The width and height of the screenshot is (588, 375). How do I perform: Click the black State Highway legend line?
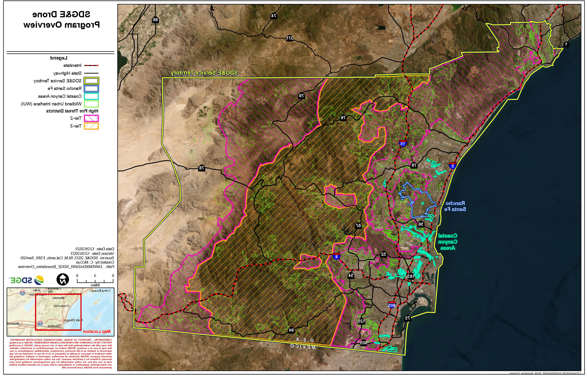tap(91, 73)
